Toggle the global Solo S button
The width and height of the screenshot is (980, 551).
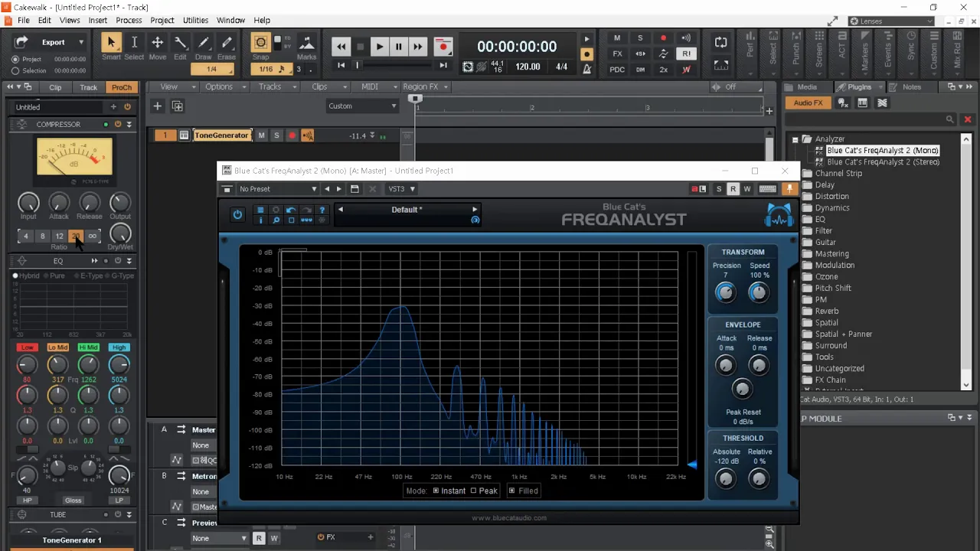(x=640, y=38)
